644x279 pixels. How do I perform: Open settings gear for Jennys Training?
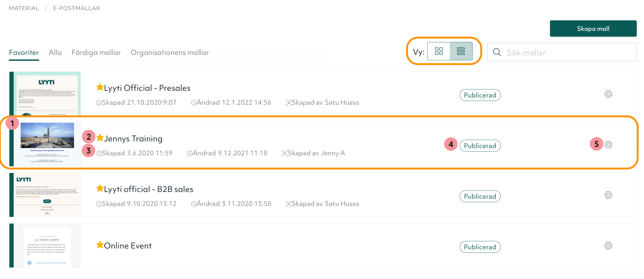tap(608, 145)
